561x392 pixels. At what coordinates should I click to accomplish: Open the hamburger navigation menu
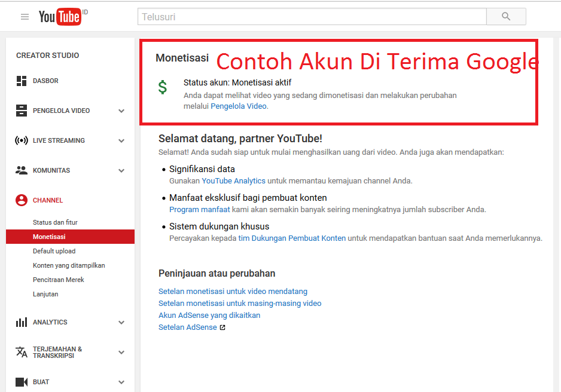click(x=25, y=16)
